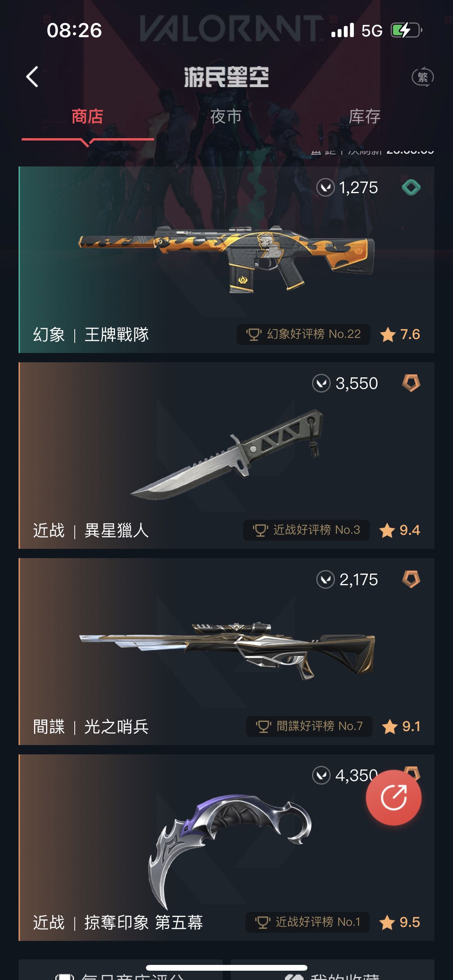
Task: Tap VP currency icon beside 3,550
Action: coord(321,383)
